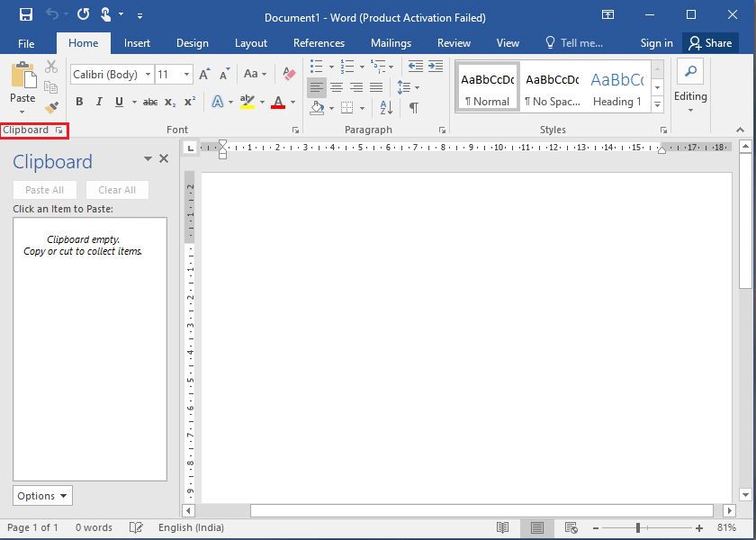This screenshot has height=540, width=756.
Task: Select the Bullets list icon
Action: pos(317,67)
